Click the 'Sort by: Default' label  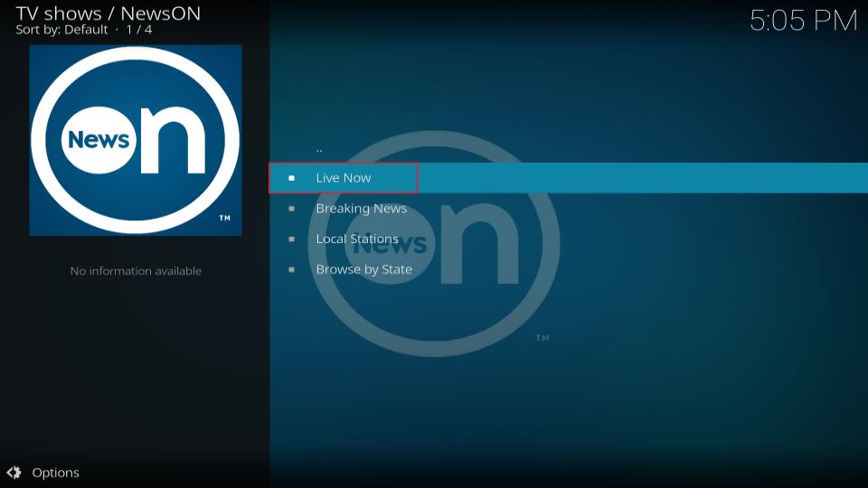point(61,30)
